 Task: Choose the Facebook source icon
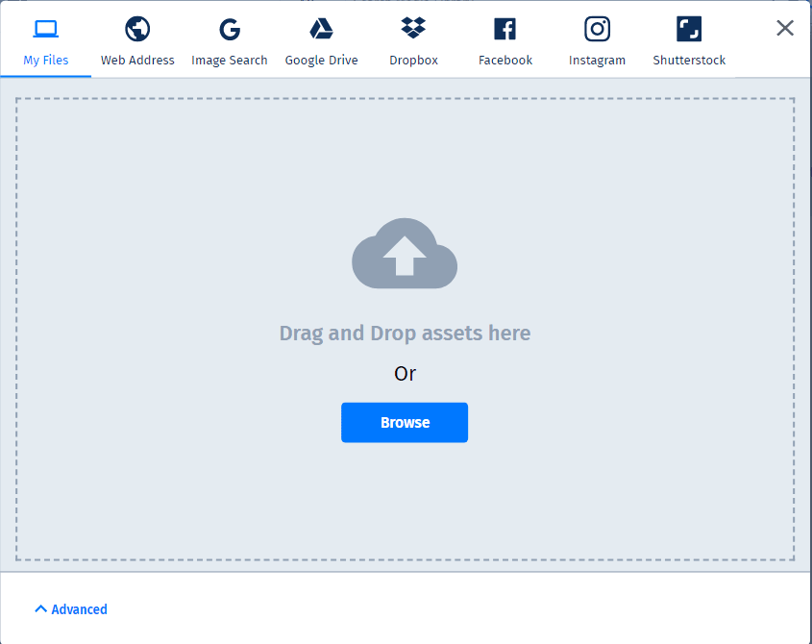click(x=504, y=29)
